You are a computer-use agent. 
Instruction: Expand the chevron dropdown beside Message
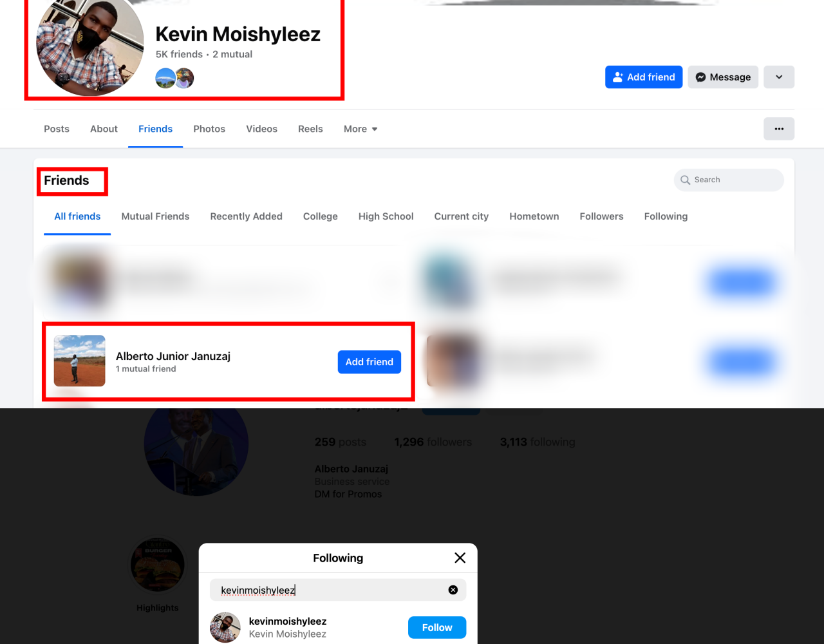[779, 77]
